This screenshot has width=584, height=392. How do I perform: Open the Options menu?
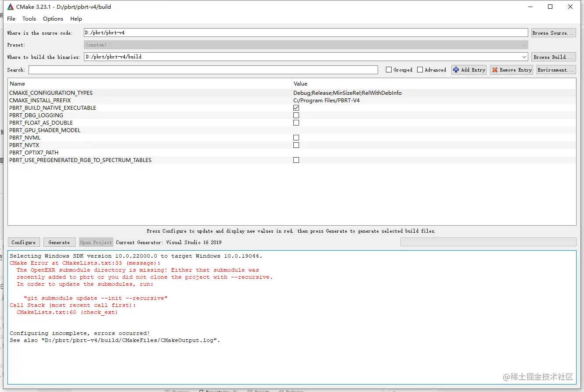pyautogui.click(x=53, y=19)
